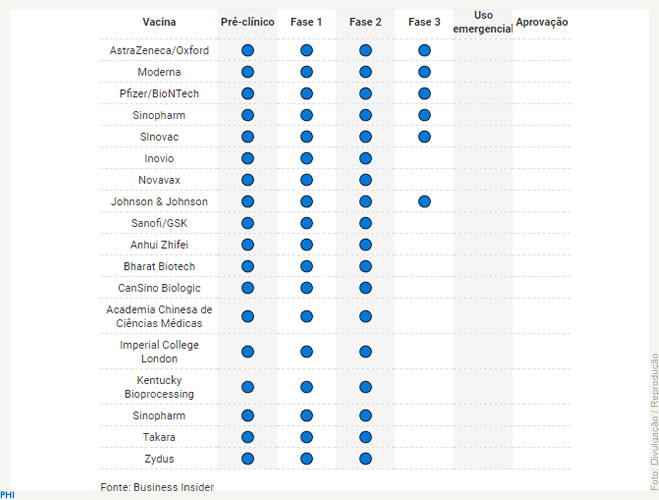Select the Aprovação column header
Screen dimensions: 659x500
[x=542, y=22]
